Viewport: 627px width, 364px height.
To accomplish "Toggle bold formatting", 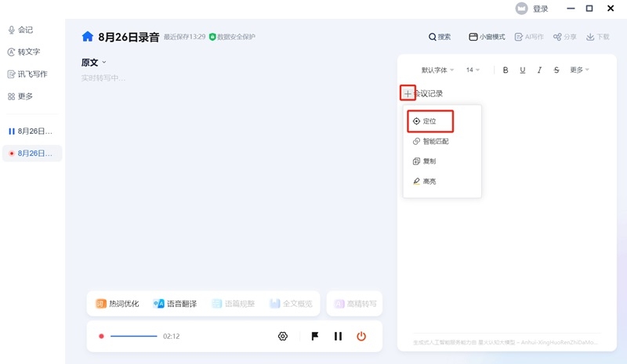I will pos(506,70).
